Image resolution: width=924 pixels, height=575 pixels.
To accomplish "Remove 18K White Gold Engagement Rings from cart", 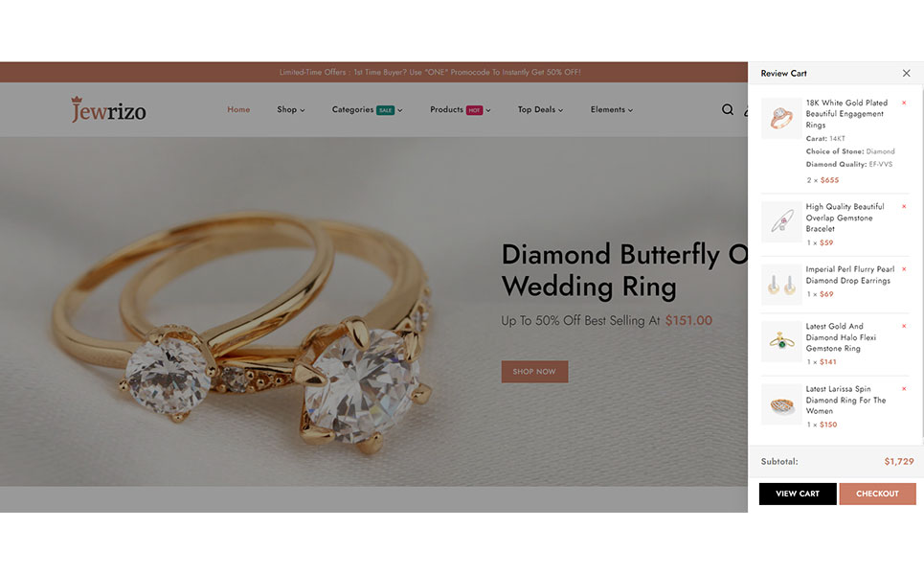I will (903, 103).
